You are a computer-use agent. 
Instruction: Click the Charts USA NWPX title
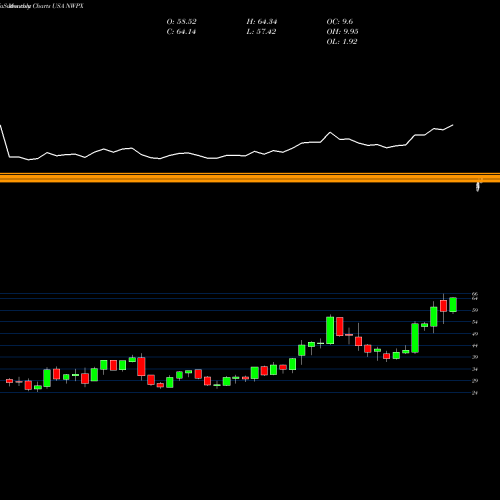(x=58, y=6)
